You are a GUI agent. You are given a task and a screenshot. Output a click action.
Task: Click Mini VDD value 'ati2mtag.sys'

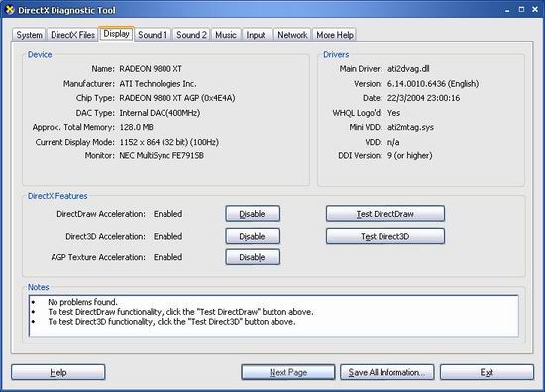(410, 127)
